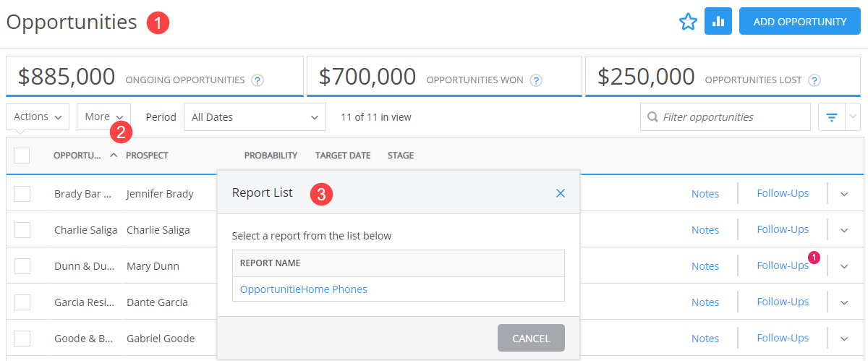Expand Mary Dunn row chevron

844,266
